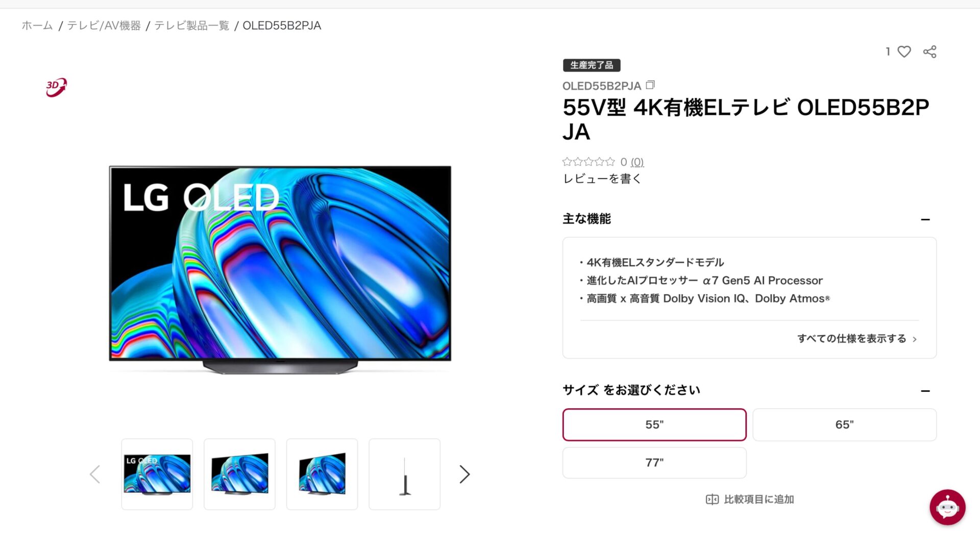980x551 pixels.
Task: Open the 3D view icon
Action: [x=56, y=87]
